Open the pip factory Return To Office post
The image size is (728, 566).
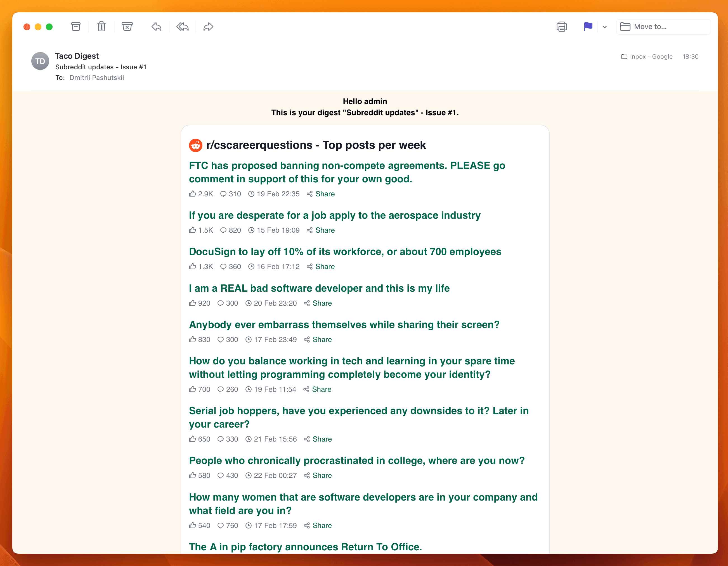(306, 547)
